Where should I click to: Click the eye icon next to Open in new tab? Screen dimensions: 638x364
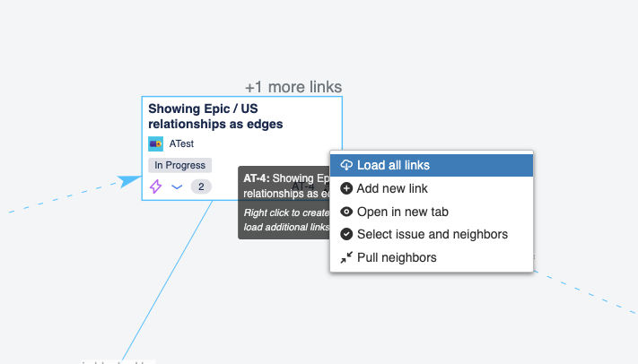coord(346,212)
